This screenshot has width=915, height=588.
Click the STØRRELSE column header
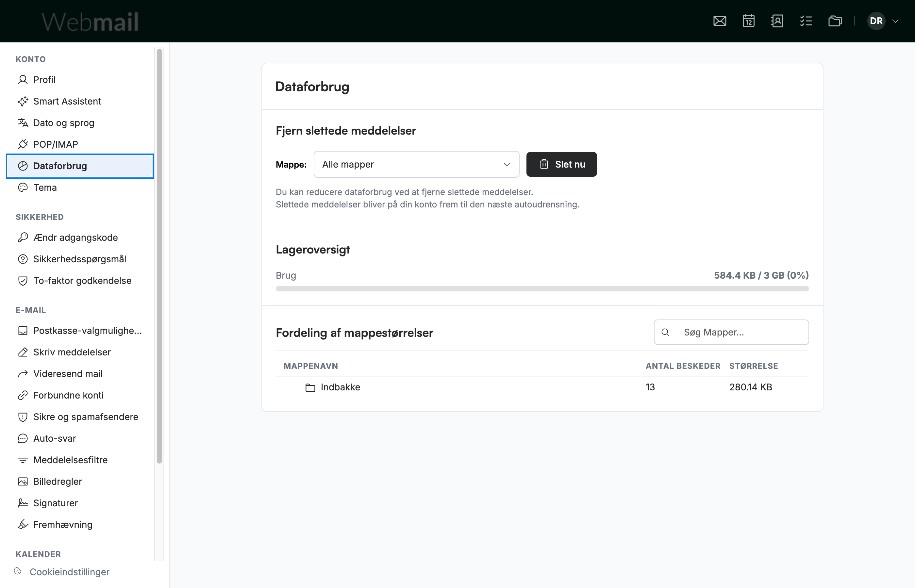coord(754,366)
